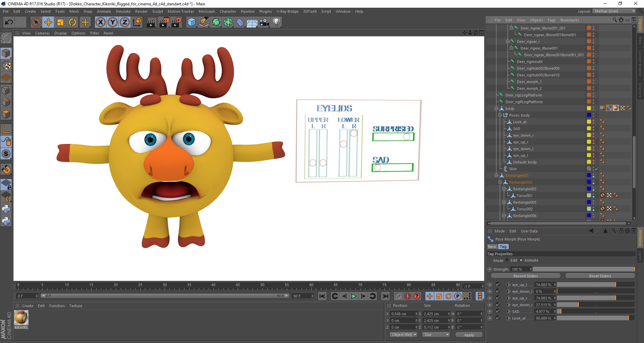
Task: Toggle Autokeying button
Action: 408,296
